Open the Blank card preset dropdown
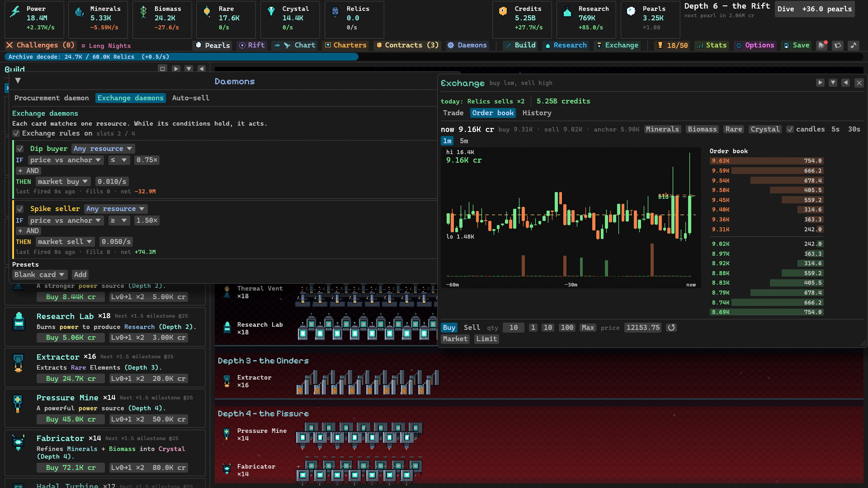The width and height of the screenshot is (868, 488). click(40, 275)
